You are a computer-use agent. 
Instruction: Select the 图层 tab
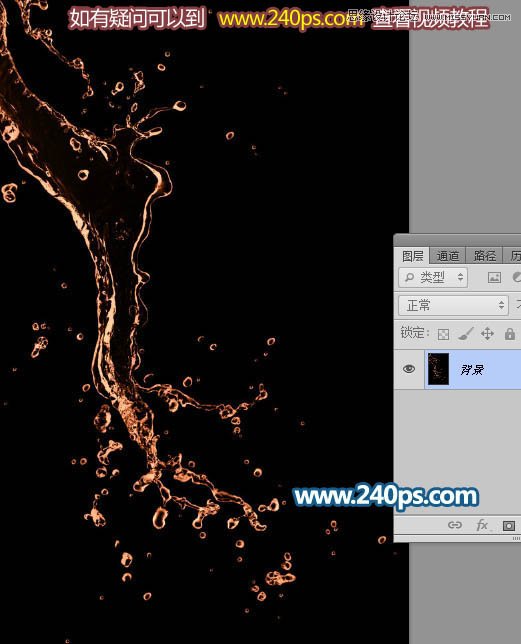(x=412, y=256)
